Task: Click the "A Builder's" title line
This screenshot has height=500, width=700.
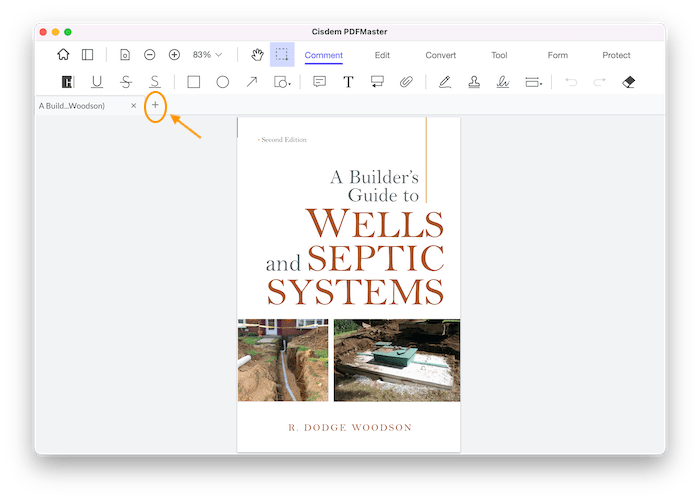Action: tap(375, 177)
